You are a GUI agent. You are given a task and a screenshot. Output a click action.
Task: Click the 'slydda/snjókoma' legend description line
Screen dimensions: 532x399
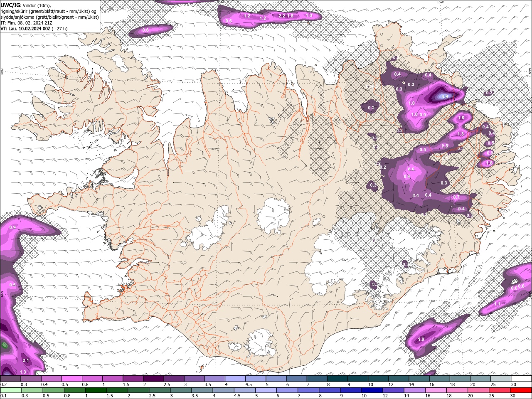tap(49, 17)
